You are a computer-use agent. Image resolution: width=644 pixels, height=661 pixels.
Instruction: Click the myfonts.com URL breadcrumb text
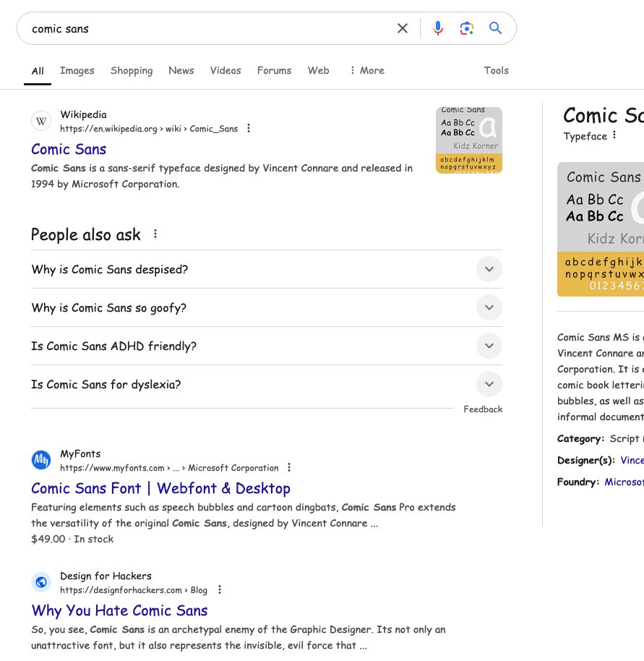(x=169, y=468)
